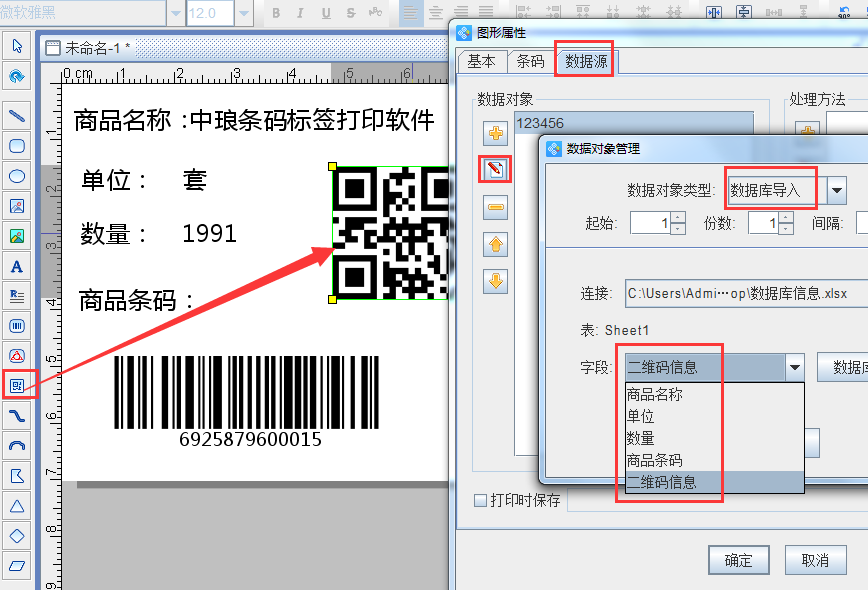The image size is (868, 590).
Task: Toggle bold formatting in the toolbar
Action: pos(275,12)
